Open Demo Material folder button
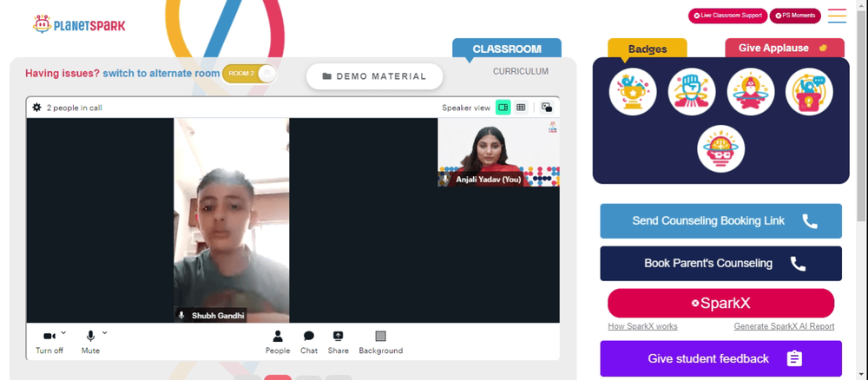Viewport: 868px width, 380px height. [x=374, y=76]
